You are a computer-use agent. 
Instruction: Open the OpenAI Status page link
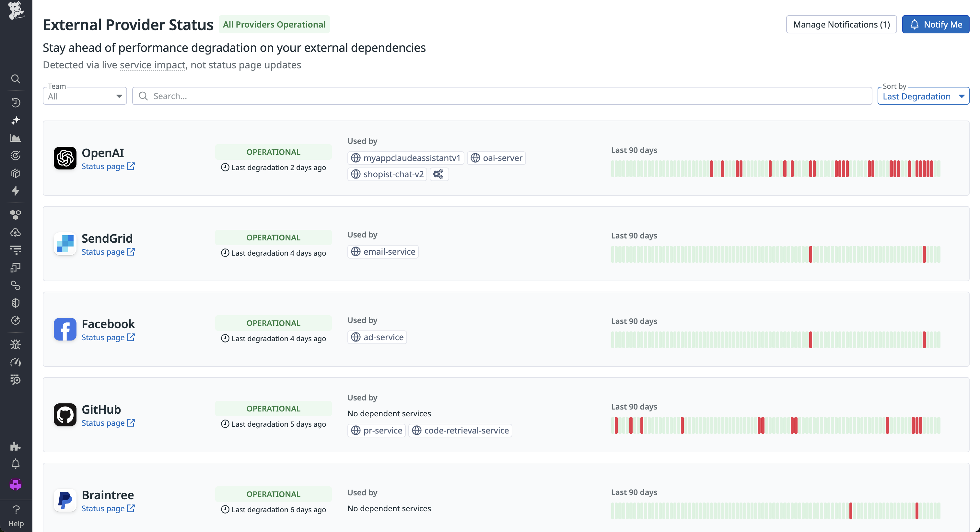click(108, 167)
